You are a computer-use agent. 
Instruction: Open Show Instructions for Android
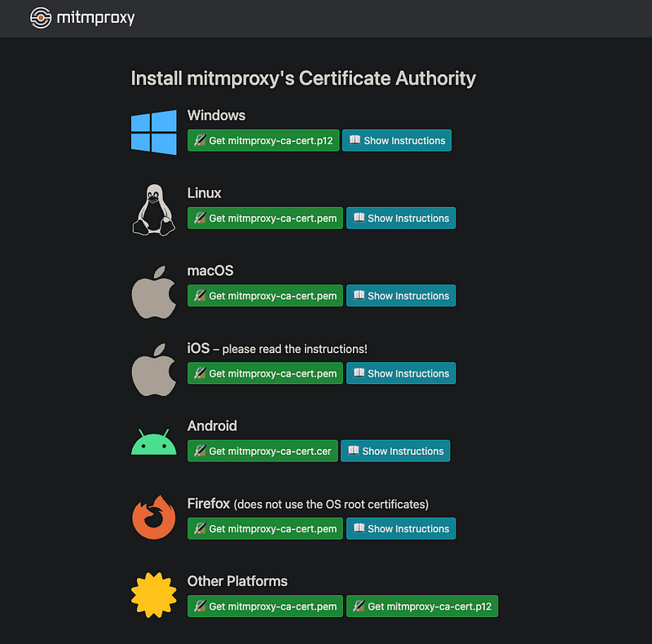click(395, 451)
